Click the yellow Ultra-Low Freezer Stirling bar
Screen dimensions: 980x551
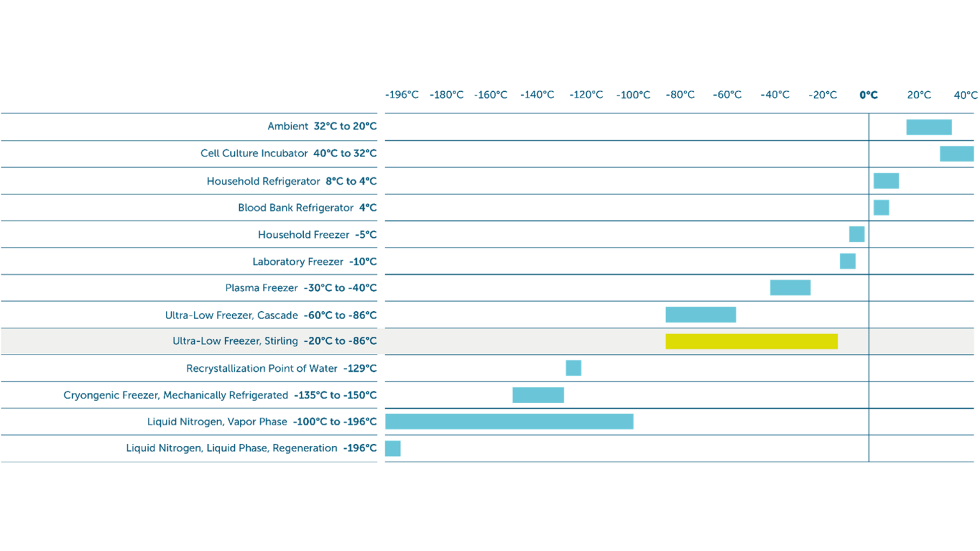coord(751,341)
